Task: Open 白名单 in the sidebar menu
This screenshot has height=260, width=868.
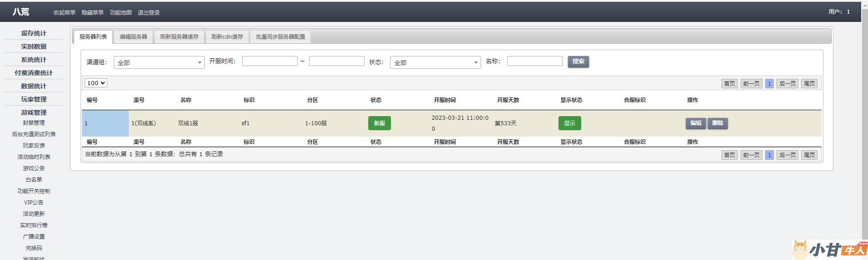Action: (34, 180)
